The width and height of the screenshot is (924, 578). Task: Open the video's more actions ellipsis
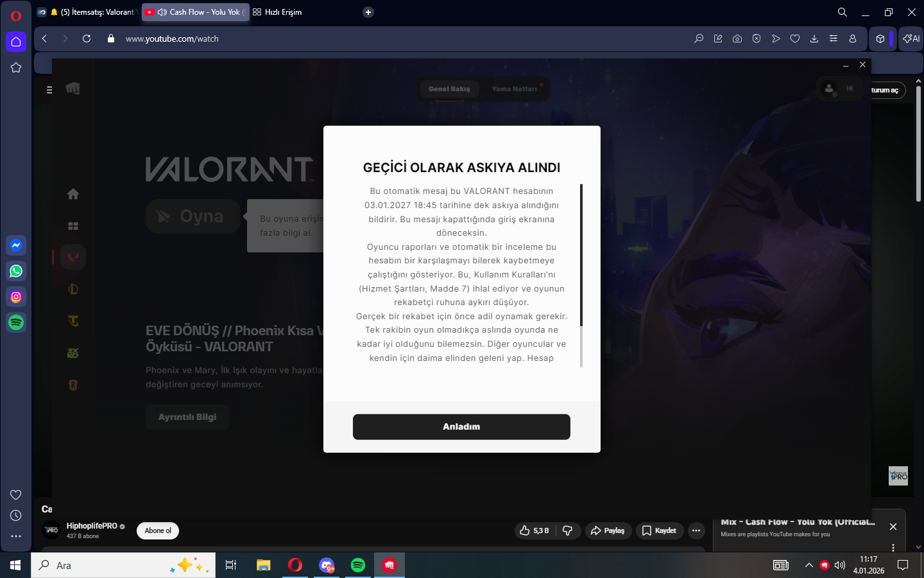point(696,530)
